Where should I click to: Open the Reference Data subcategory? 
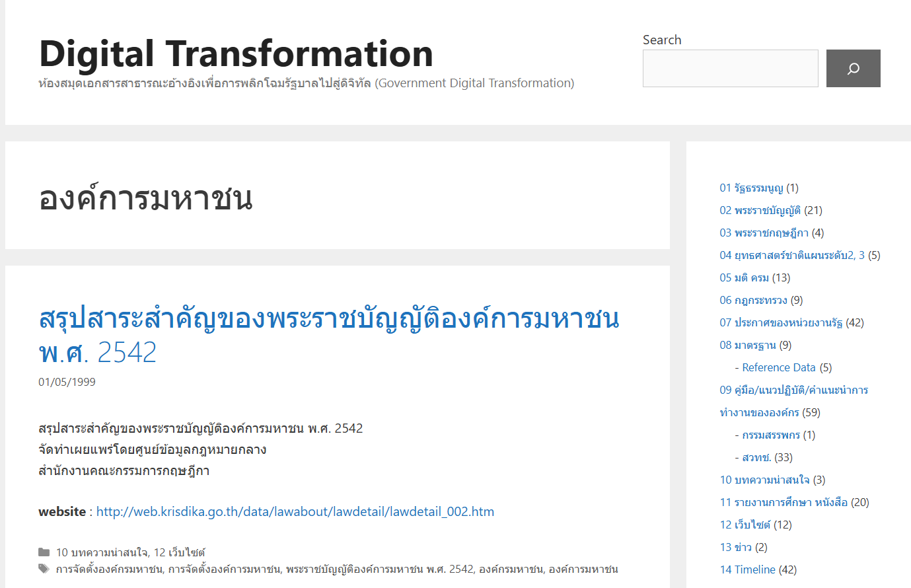(x=778, y=368)
